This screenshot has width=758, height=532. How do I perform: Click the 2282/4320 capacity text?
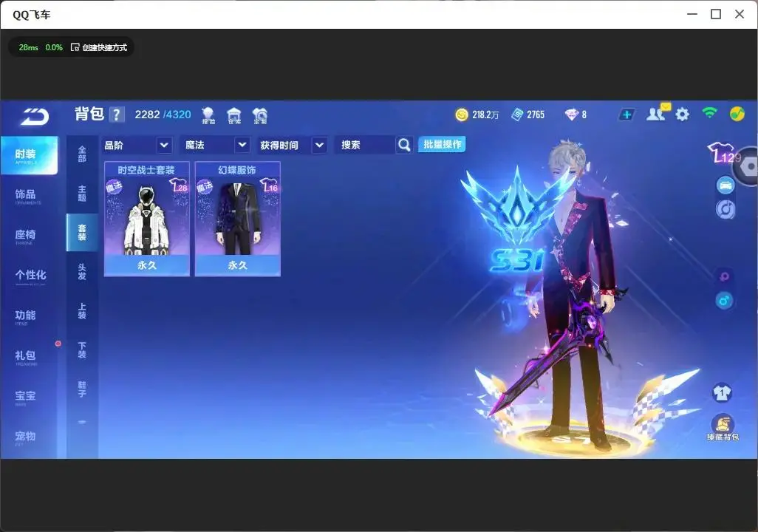pos(163,115)
